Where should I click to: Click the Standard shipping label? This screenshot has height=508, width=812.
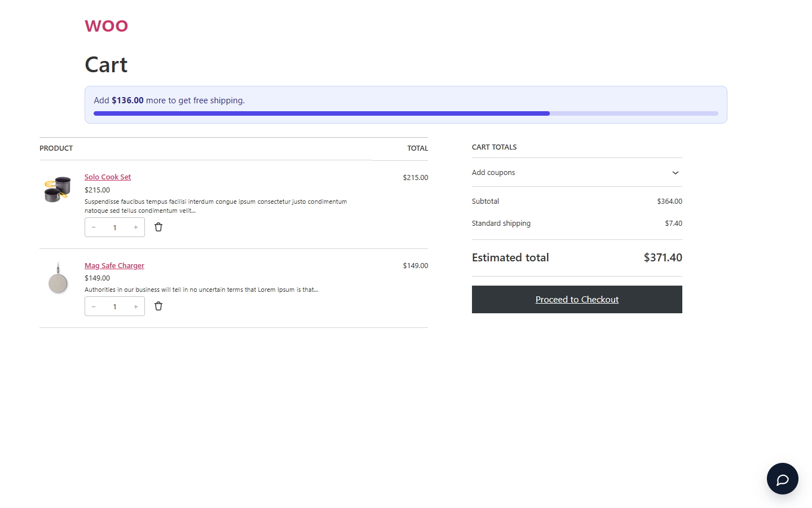[x=501, y=224]
